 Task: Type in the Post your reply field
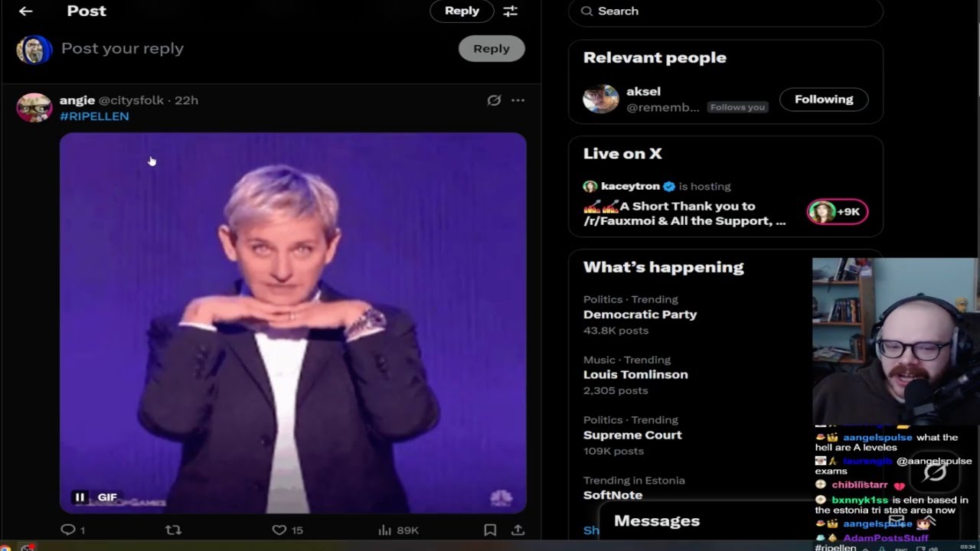coord(253,48)
